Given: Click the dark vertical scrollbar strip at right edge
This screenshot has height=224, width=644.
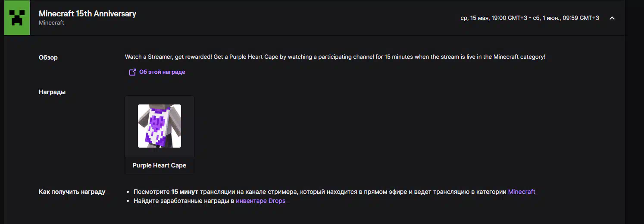Looking at the screenshot, I should 635,112.
